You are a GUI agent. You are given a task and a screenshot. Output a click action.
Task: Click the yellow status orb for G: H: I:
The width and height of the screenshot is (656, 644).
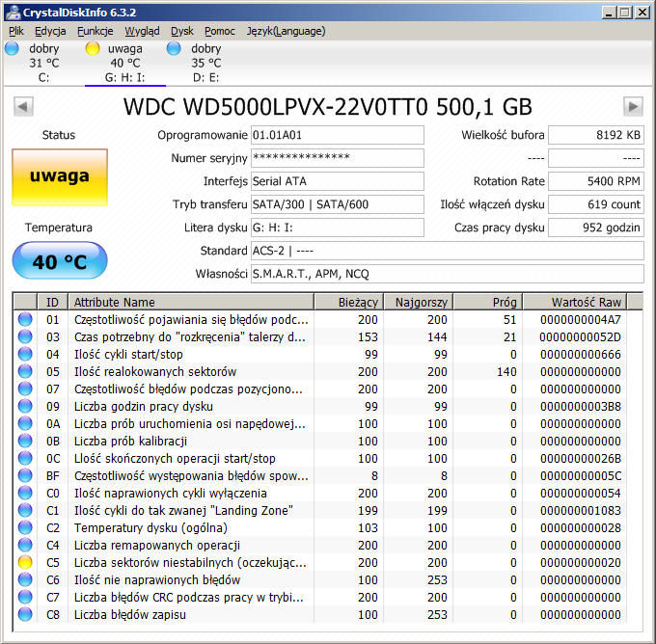click(93, 48)
